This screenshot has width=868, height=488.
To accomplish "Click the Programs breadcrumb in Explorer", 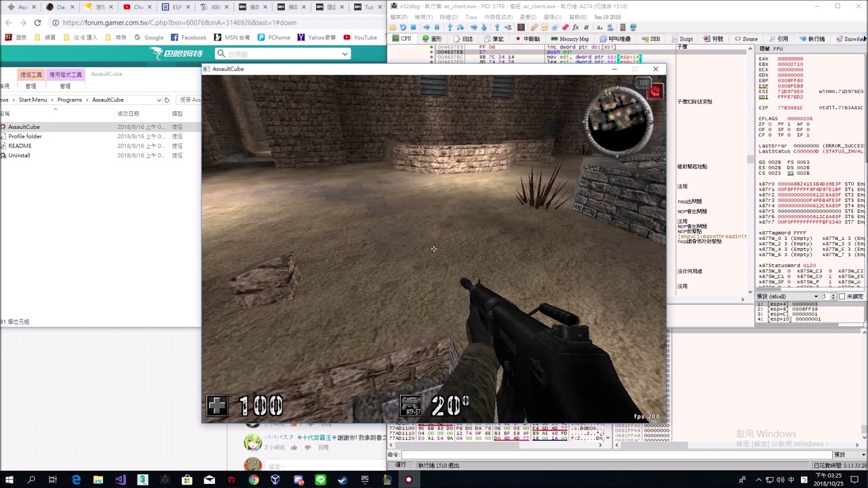I will pos(69,100).
